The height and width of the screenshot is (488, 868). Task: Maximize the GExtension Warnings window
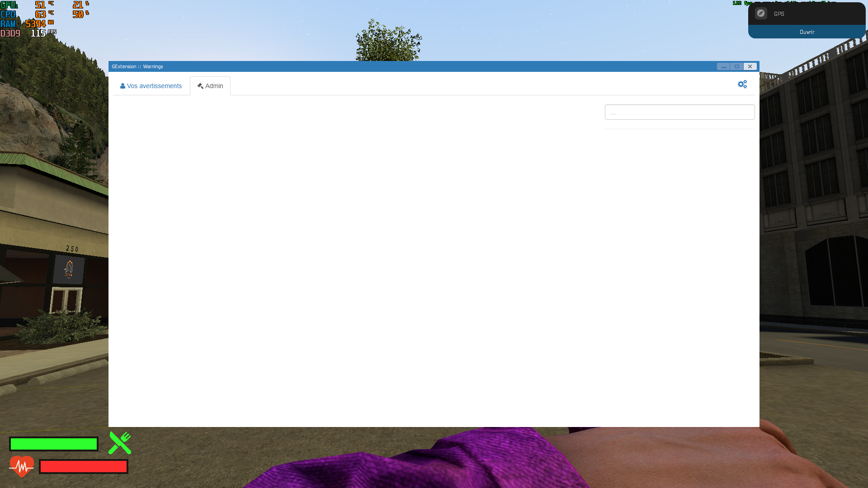point(737,66)
